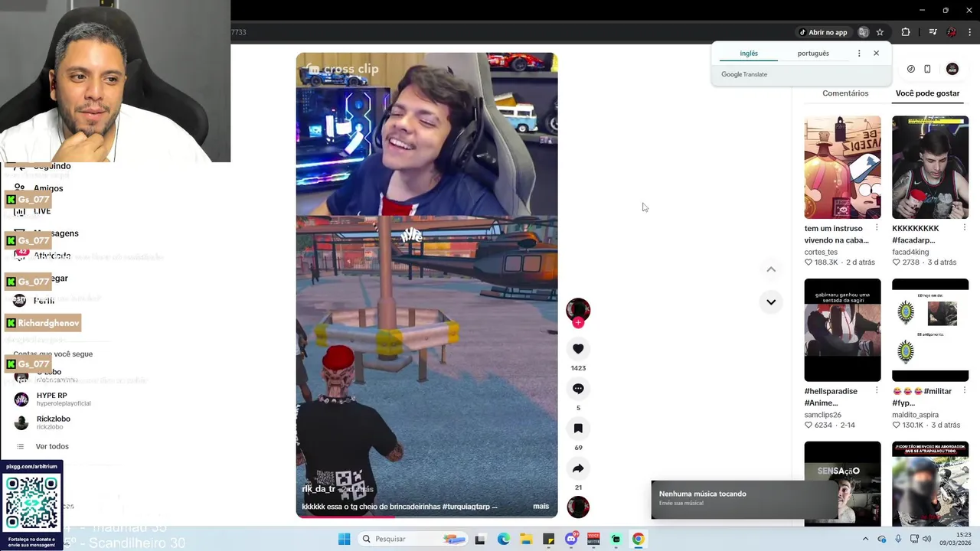Viewport: 980px width, 551px height.
Task: Open comments via the speech bubble icon
Action: click(x=578, y=389)
